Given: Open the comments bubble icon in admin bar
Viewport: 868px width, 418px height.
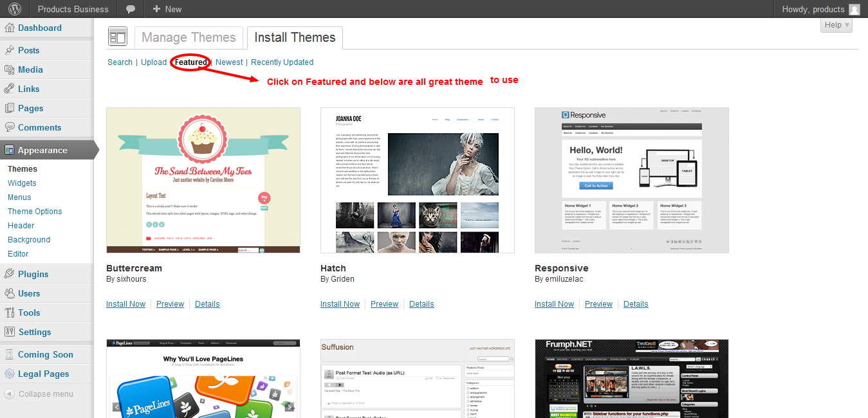Looking at the screenshot, I should tap(131, 9).
